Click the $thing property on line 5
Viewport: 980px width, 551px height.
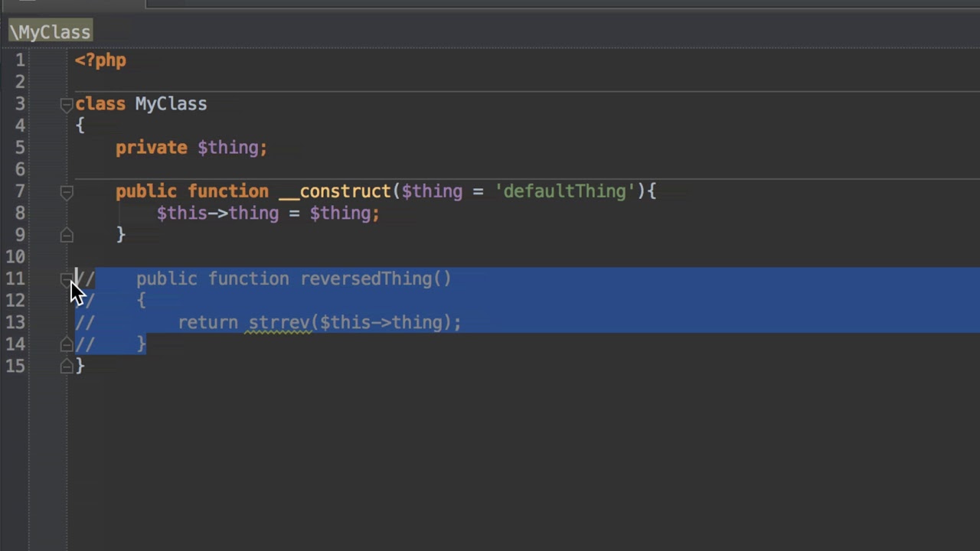(230, 148)
